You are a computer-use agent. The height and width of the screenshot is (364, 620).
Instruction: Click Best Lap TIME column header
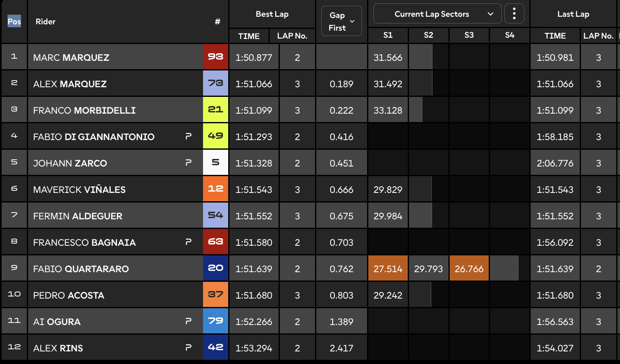(x=249, y=36)
